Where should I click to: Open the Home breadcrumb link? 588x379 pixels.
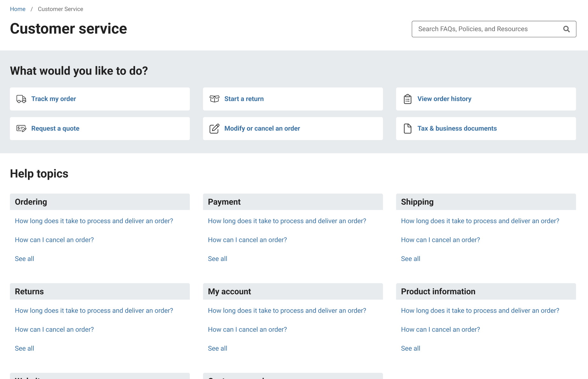18,9
